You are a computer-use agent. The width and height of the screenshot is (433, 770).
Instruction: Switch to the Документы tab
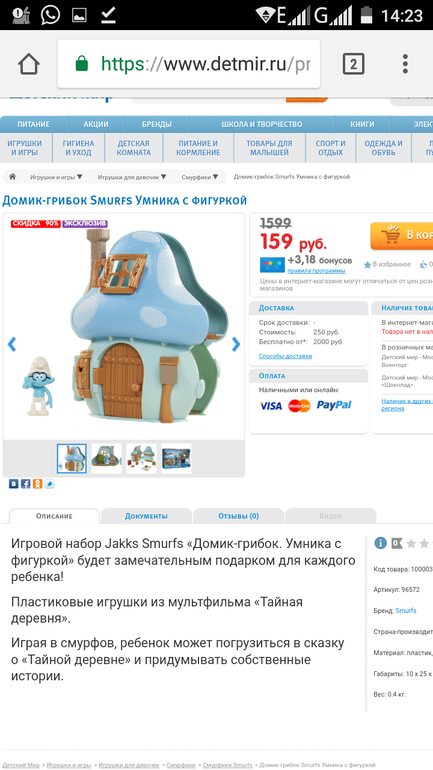[x=146, y=516]
